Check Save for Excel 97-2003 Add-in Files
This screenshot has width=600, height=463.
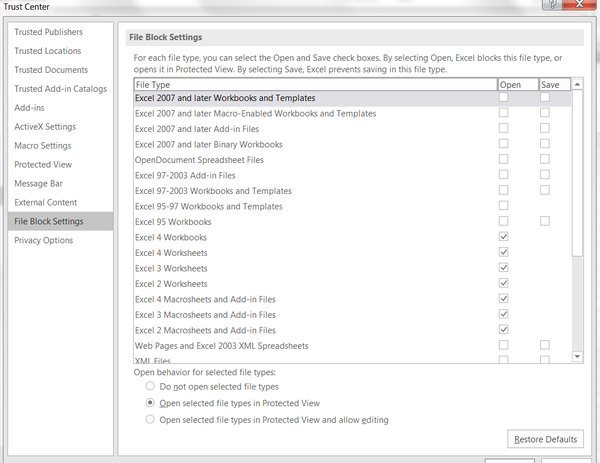tap(545, 174)
